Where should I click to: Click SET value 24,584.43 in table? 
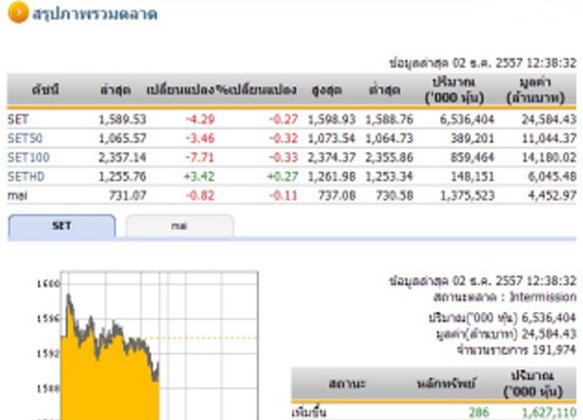549,119
